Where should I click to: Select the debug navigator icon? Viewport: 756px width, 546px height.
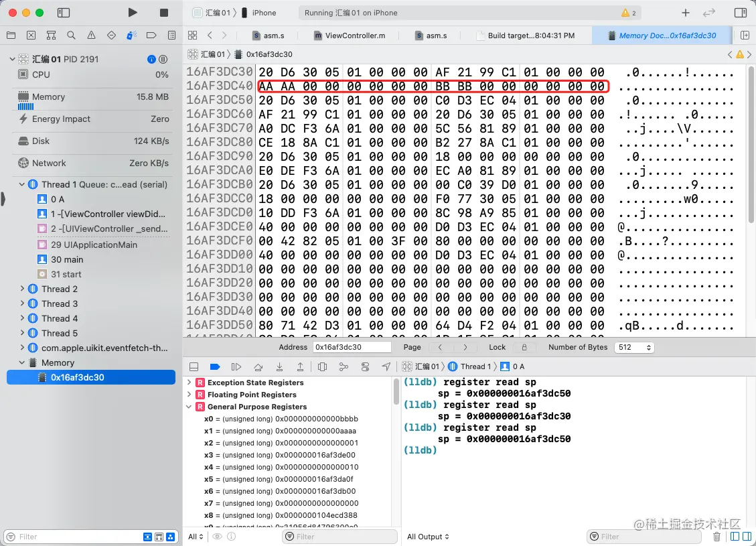(x=131, y=36)
